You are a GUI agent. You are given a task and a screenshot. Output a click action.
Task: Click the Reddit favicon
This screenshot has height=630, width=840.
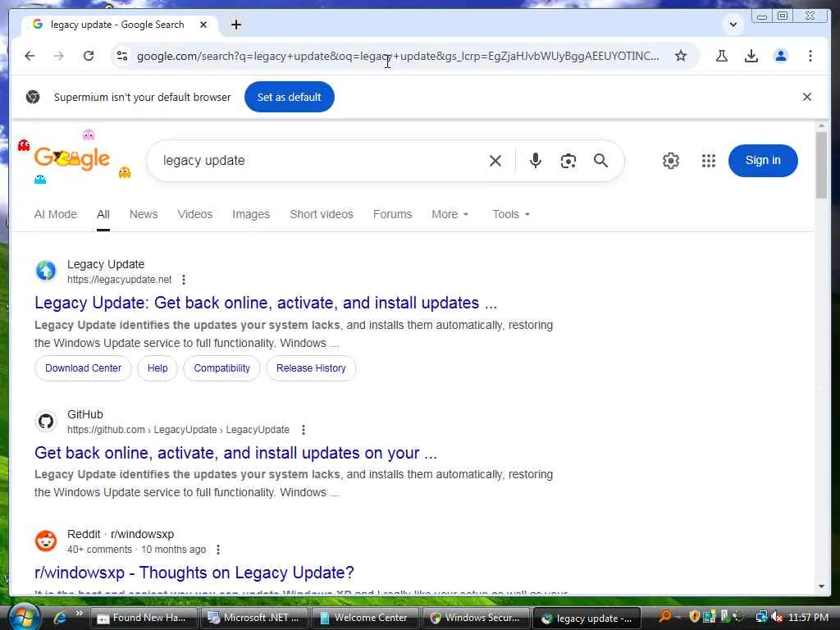coord(46,541)
